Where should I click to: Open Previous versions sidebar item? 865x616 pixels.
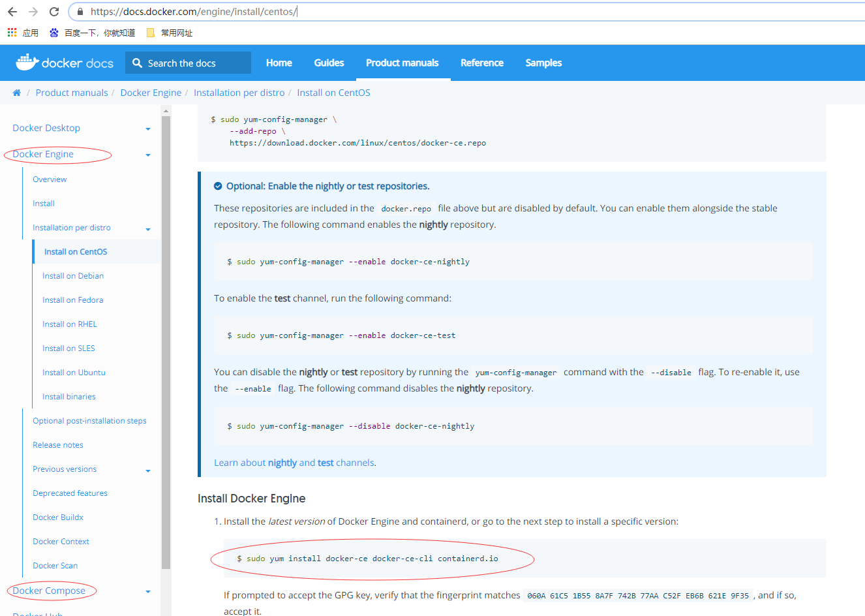pyautogui.click(x=65, y=469)
